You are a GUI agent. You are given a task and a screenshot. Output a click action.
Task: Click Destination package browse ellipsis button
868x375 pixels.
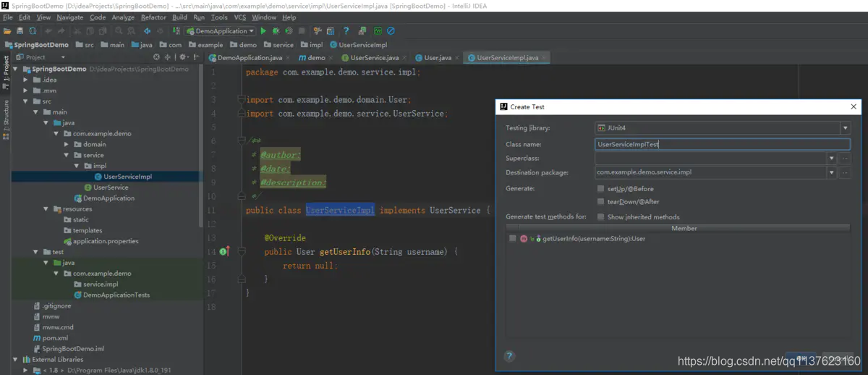pos(846,172)
